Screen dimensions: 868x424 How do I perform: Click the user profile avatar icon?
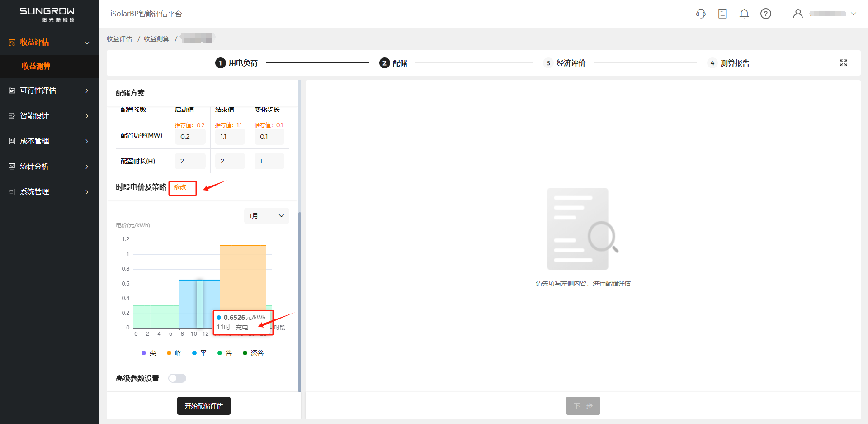pyautogui.click(x=798, y=14)
